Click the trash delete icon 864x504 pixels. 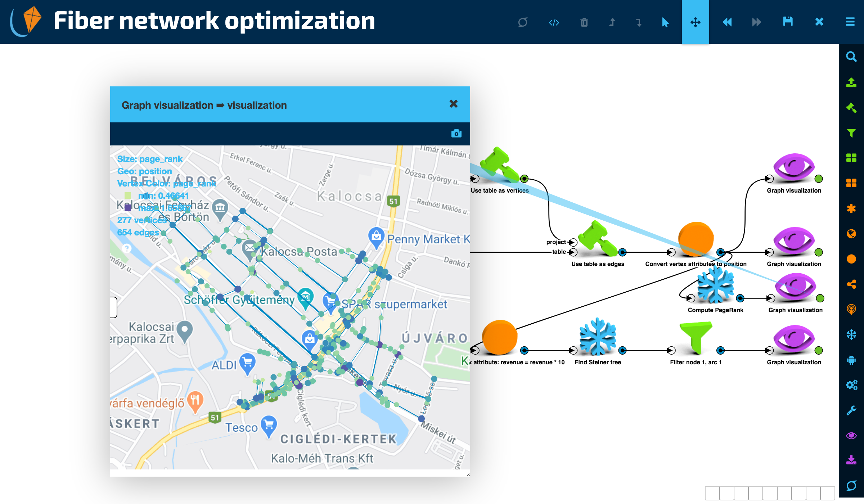click(x=584, y=22)
